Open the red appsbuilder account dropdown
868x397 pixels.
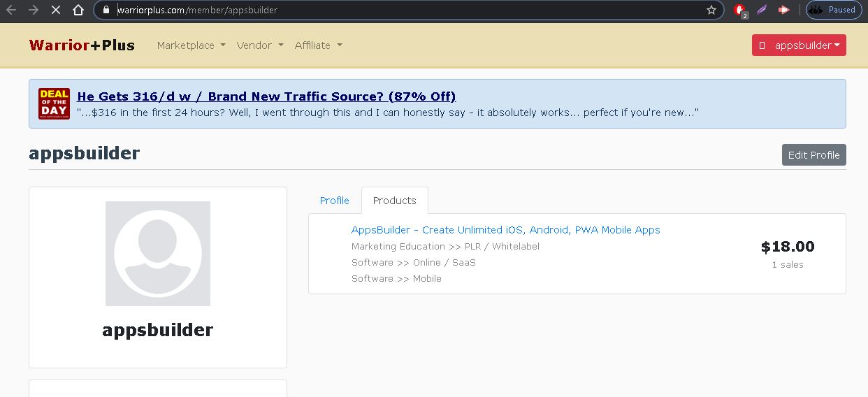(x=799, y=45)
